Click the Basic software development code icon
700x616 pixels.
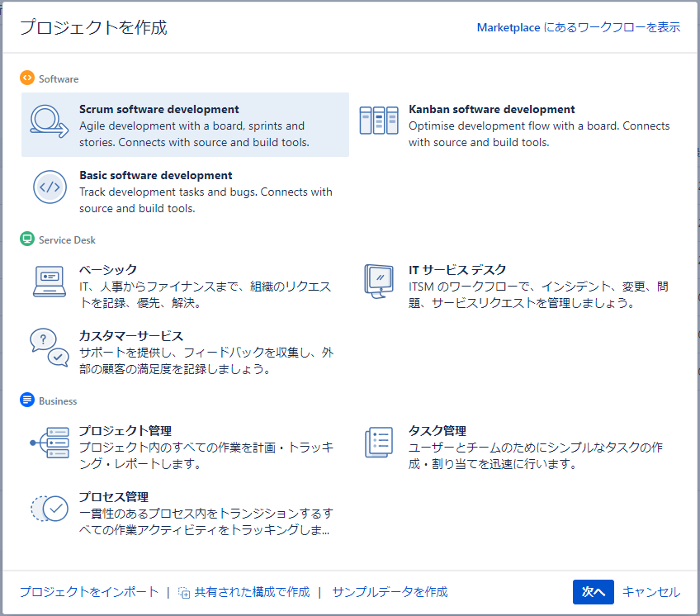50,187
